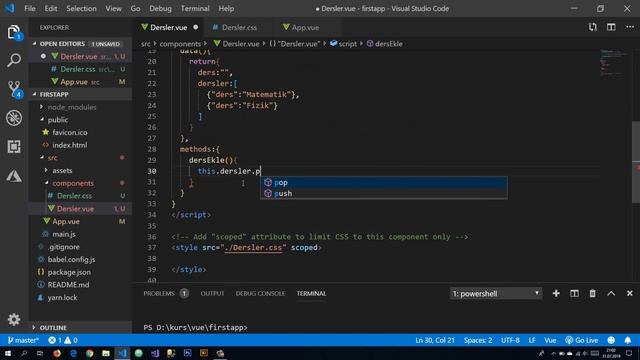Change the Vue language mode
The width and height of the screenshot is (640, 360).
550,340
